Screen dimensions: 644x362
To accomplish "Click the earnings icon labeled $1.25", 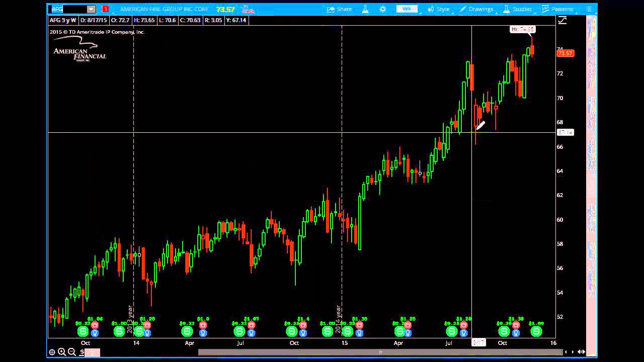I will tap(408, 325).
